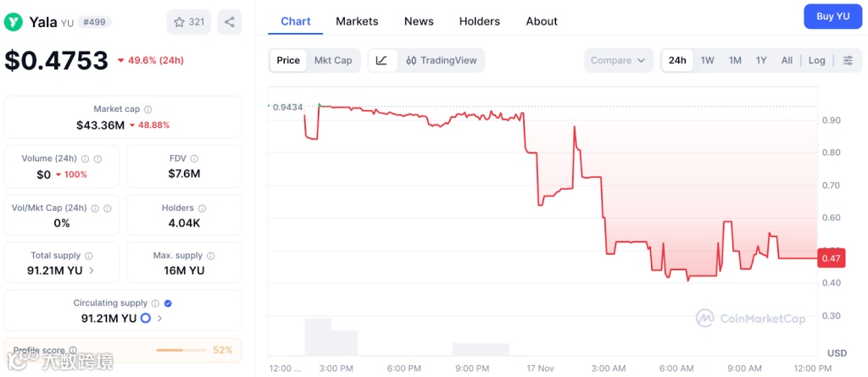Image resolution: width=868 pixels, height=377 pixels.
Task: Switch to the Holders tab
Action: [479, 21]
